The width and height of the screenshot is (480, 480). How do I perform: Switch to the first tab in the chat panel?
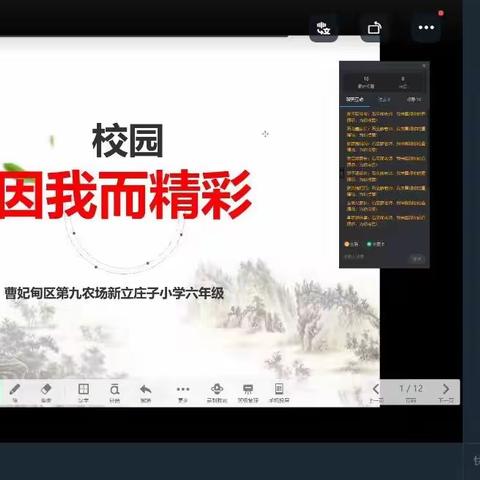point(355,99)
